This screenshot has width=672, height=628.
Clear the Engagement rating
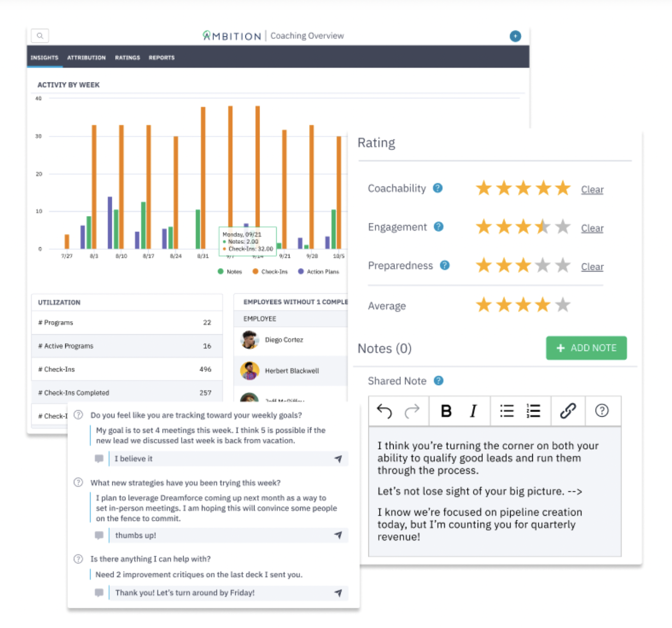592,228
